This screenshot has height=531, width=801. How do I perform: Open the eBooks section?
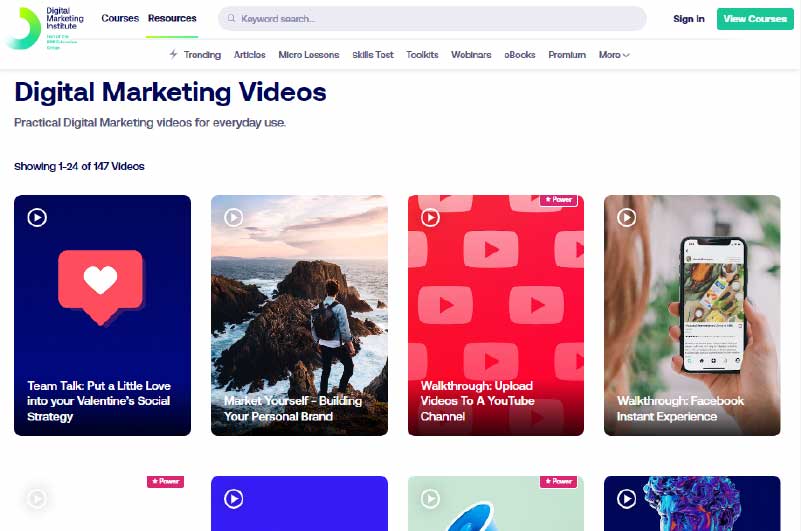pyautogui.click(x=520, y=55)
